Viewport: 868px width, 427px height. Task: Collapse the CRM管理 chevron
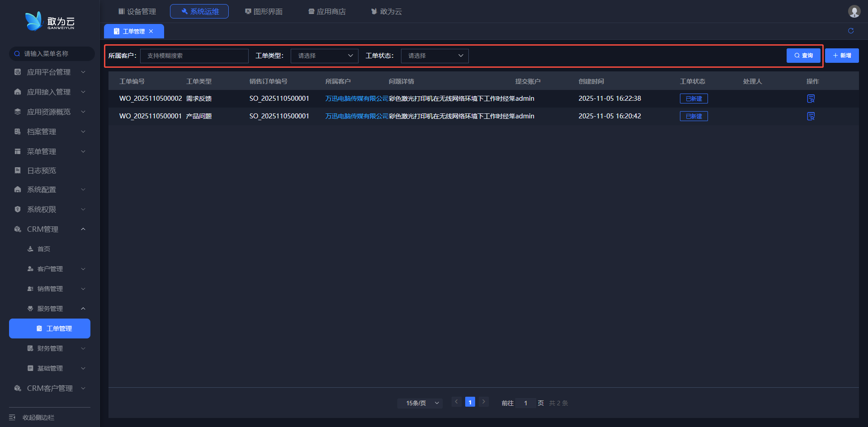point(83,229)
